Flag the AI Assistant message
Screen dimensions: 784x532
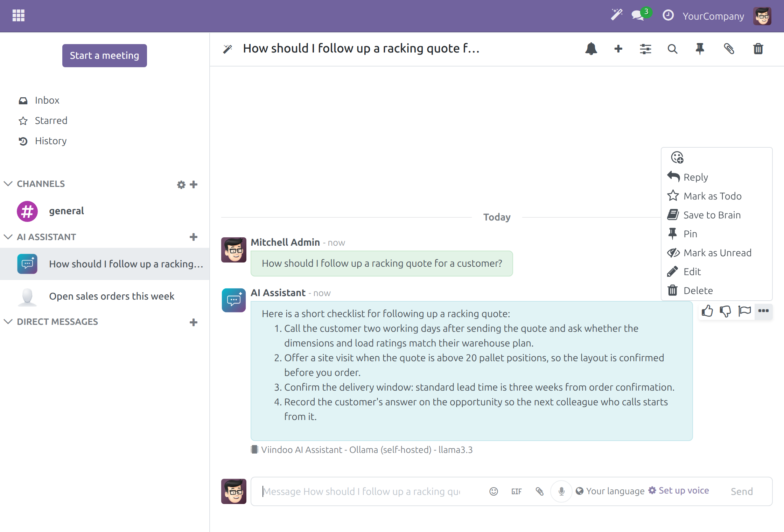click(744, 311)
